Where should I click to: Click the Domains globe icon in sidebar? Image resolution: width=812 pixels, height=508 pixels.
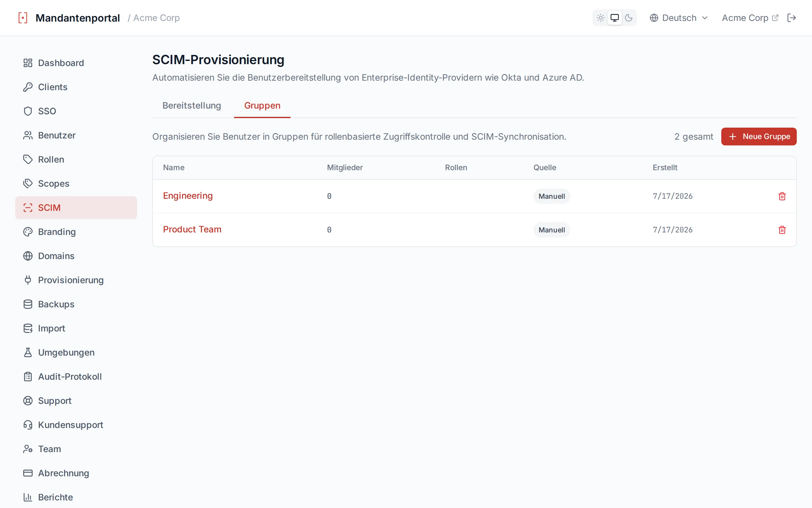point(28,256)
